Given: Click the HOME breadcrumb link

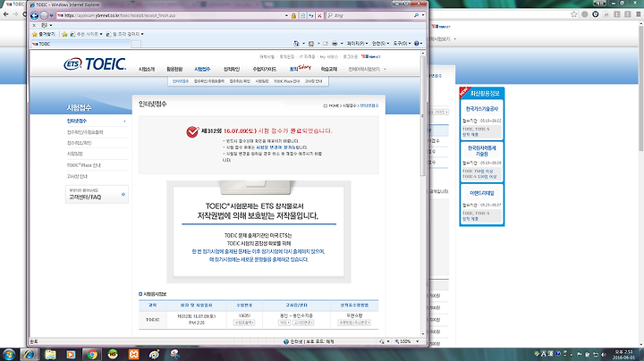Looking at the screenshot, I should (x=334, y=105).
